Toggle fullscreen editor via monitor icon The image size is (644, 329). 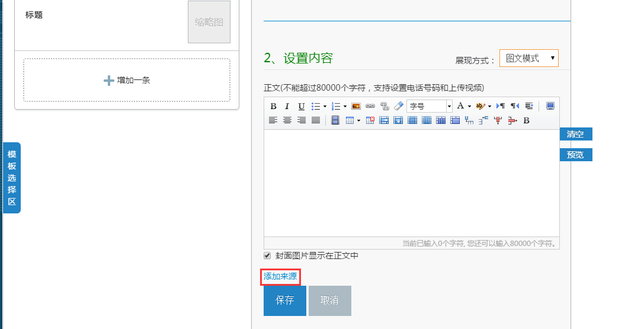(x=550, y=106)
